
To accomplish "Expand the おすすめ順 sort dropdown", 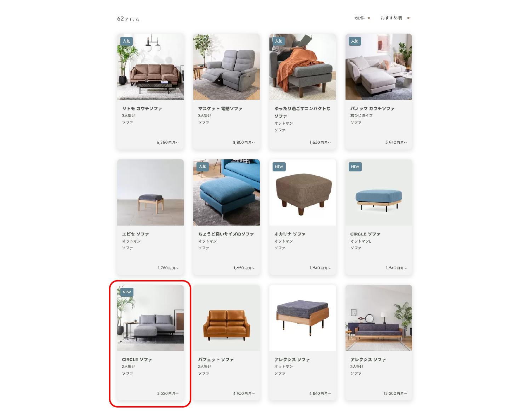I will tap(395, 18).
